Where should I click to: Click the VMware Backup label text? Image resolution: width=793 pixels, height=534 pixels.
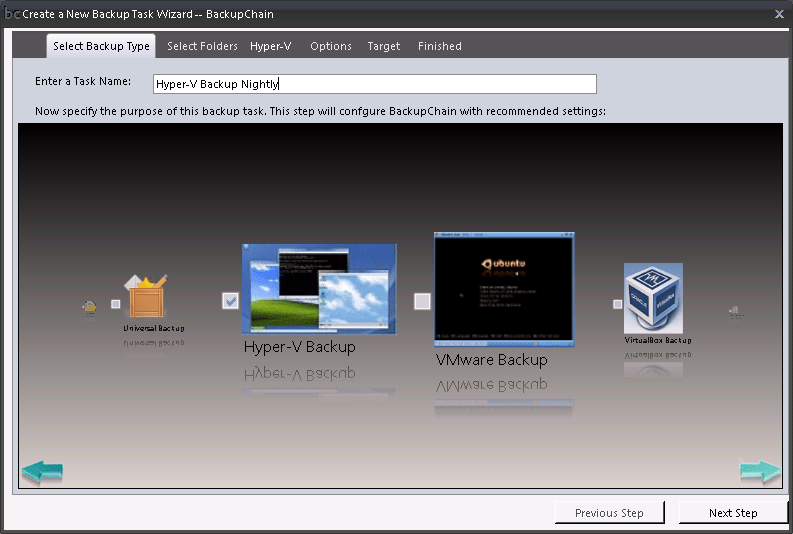[x=492, y=360]
